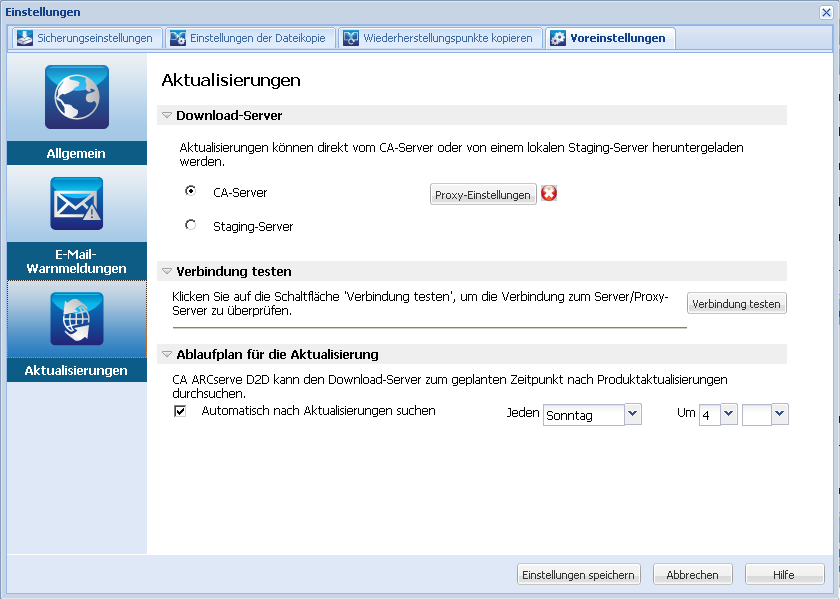The width and height of the screenshot is (840, 599).
Task: Select the Aktualisierungen sidebar label
Action: (77, 370)
